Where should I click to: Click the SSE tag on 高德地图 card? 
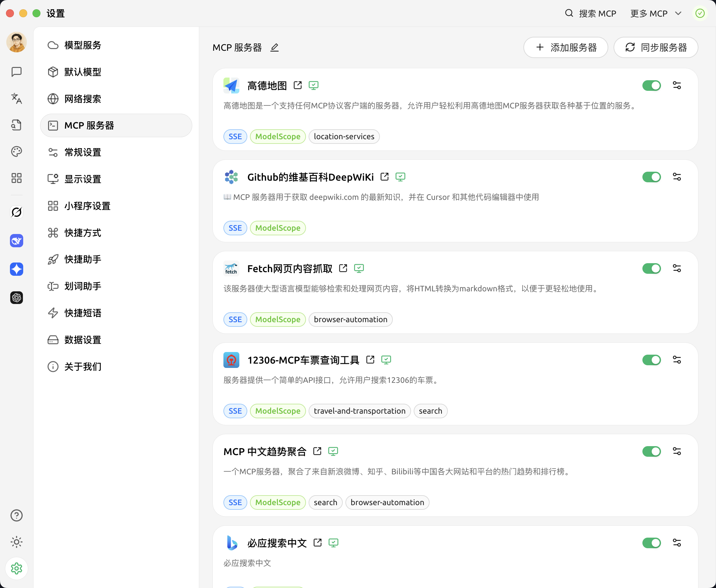point(235,137)
